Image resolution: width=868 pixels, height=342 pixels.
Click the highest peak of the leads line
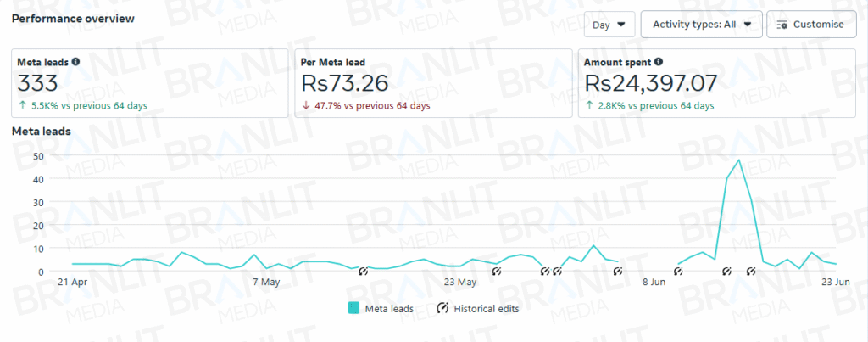739,160
